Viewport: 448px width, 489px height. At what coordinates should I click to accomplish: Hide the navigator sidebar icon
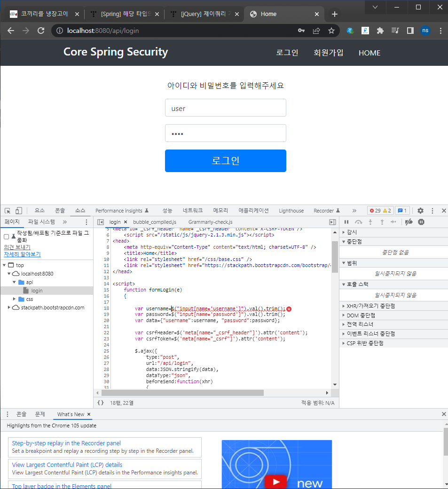101,222
